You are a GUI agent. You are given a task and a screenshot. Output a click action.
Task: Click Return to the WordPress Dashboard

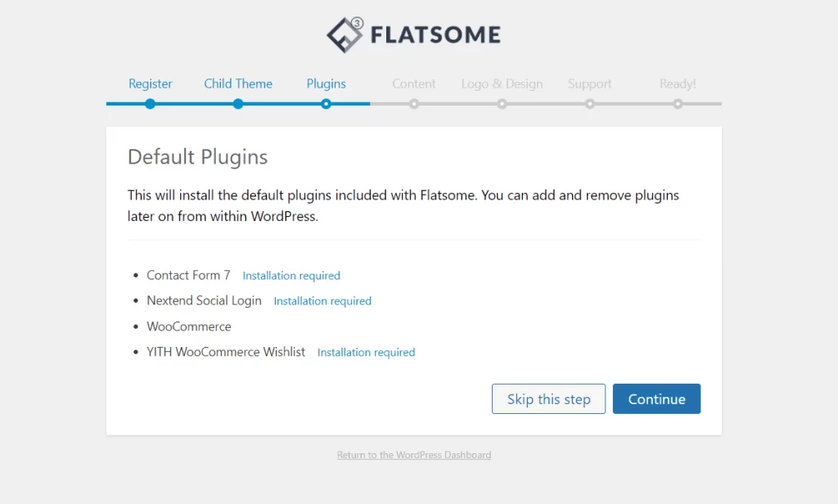pyautogui.click(x=413, y=455)
